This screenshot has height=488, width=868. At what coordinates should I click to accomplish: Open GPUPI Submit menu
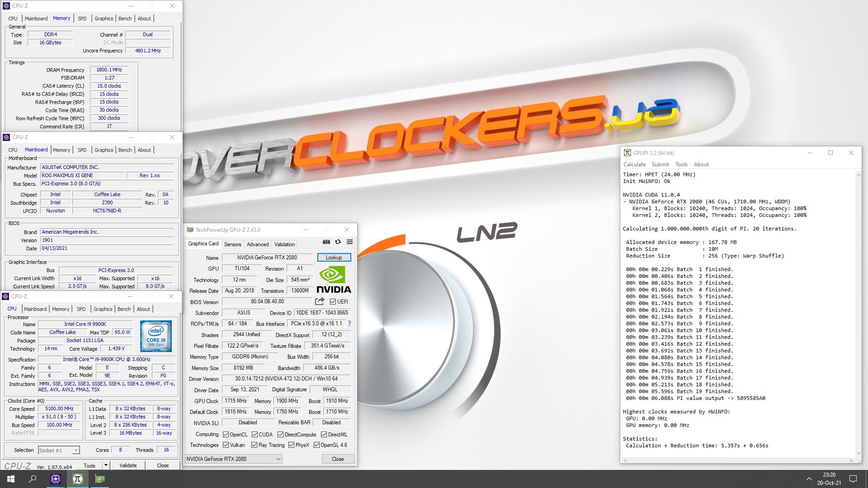click(x=660, y=164)
